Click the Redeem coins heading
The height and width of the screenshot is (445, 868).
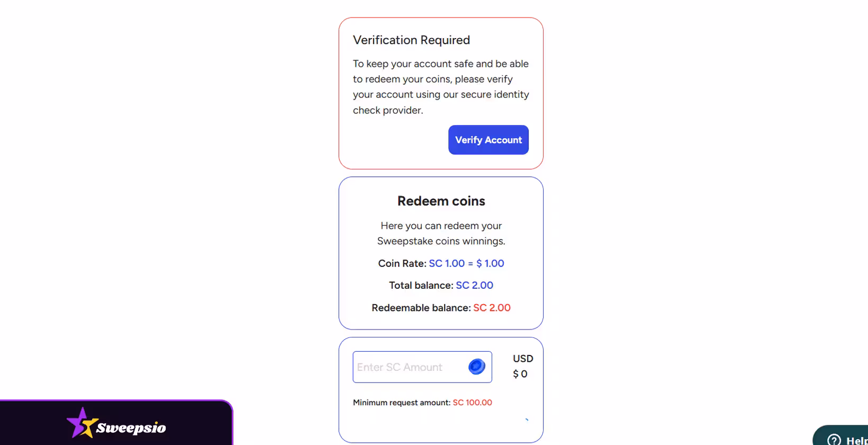(x=441, y=201)
